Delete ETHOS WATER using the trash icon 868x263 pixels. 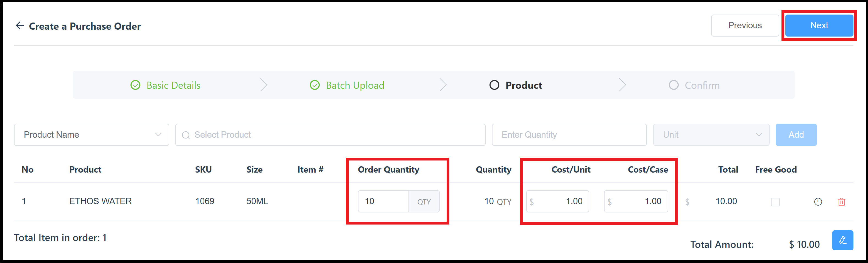[842, 202]
